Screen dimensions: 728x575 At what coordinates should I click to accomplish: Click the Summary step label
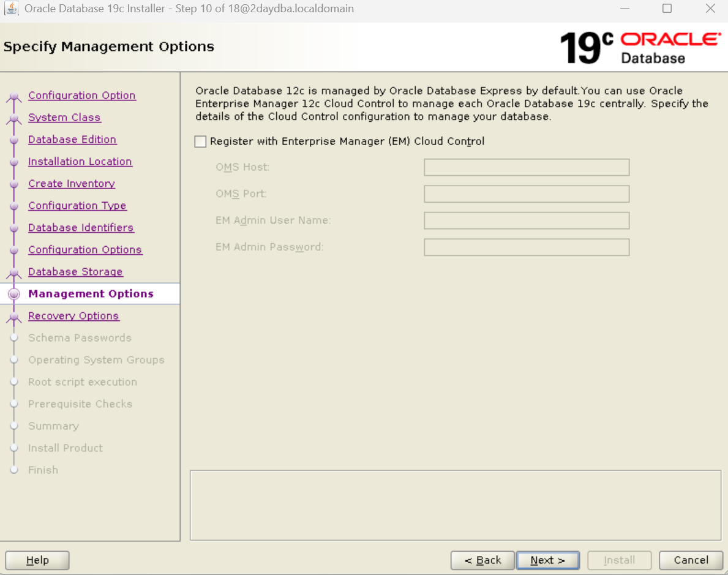click(x=53, y=426)
